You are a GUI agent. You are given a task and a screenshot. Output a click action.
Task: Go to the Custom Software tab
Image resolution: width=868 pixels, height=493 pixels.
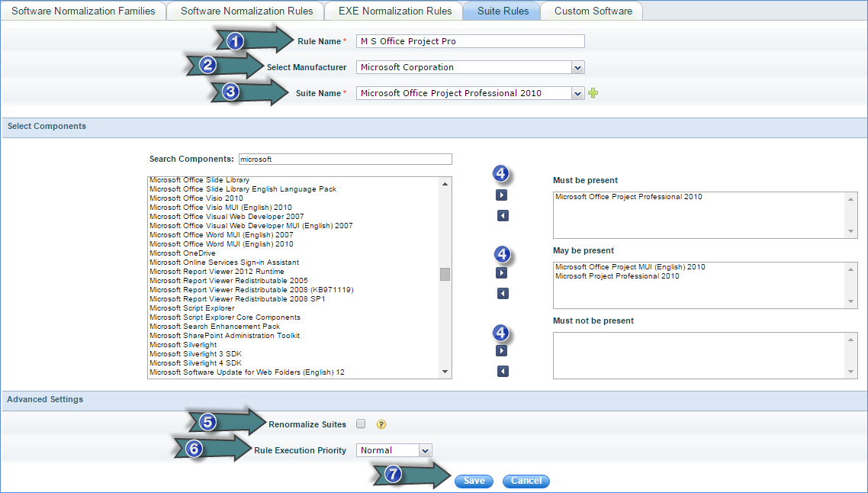click(x=593, y=11)
